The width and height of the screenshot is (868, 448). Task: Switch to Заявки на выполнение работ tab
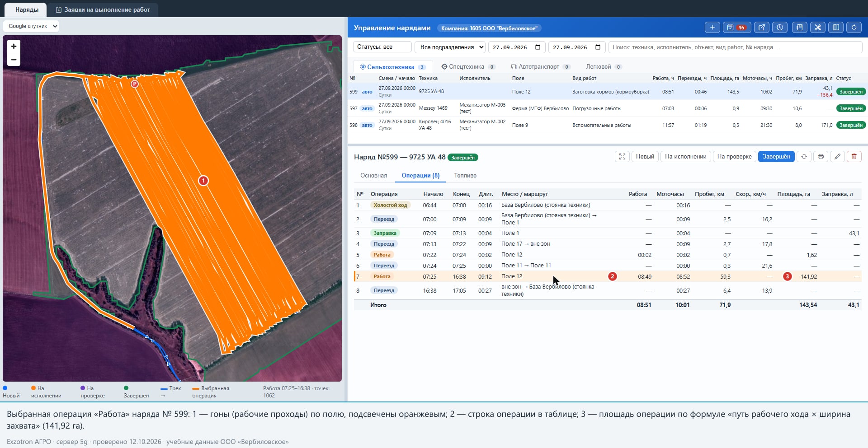tap(103, 9)
